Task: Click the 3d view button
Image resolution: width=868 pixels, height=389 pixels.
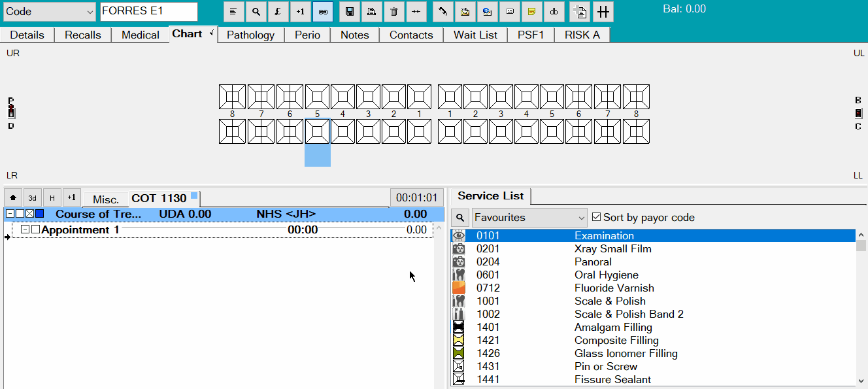Action: 33,197
